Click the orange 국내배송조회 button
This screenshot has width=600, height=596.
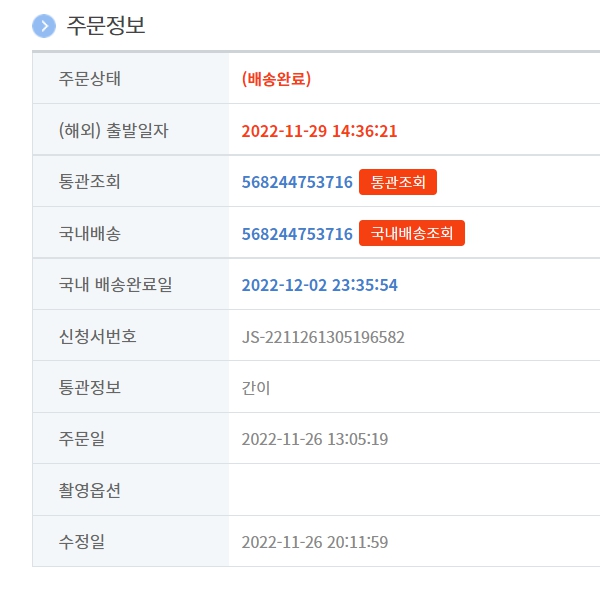pyautogui.click(x=412, y=233)
